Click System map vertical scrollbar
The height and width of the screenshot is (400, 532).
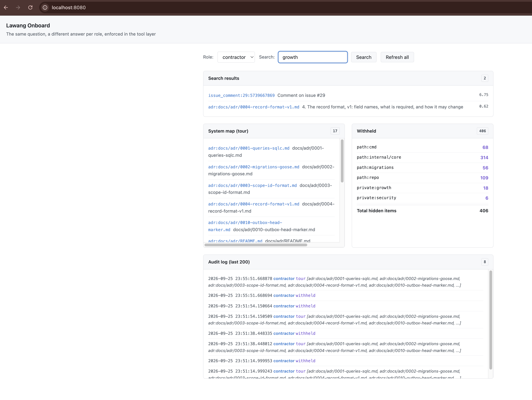pos(342,161)
